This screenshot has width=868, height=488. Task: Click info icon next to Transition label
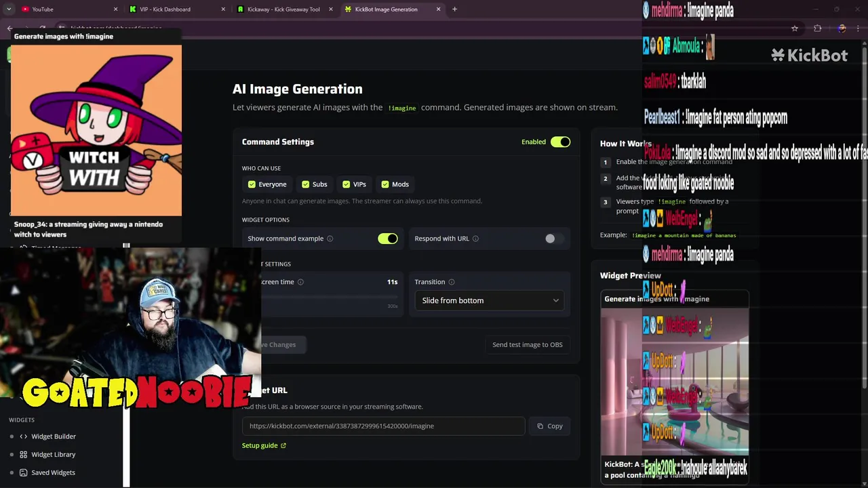coord(452,282)
